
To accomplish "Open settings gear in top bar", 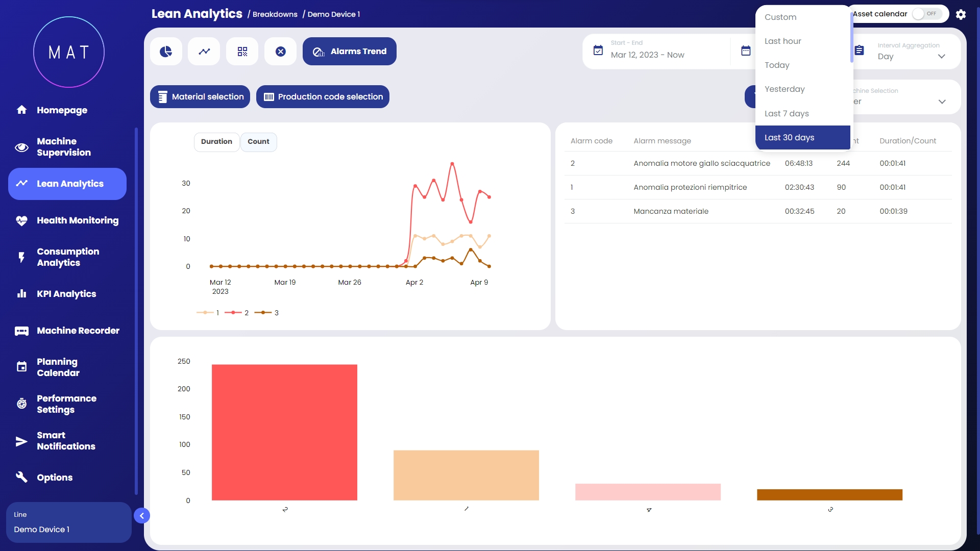I will (x=961, y=14).
